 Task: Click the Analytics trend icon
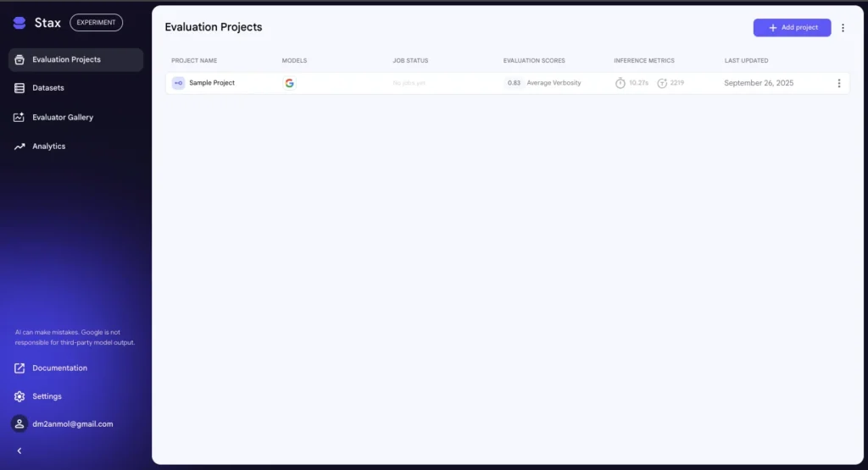pyautogui.click(x=19, y=147)
